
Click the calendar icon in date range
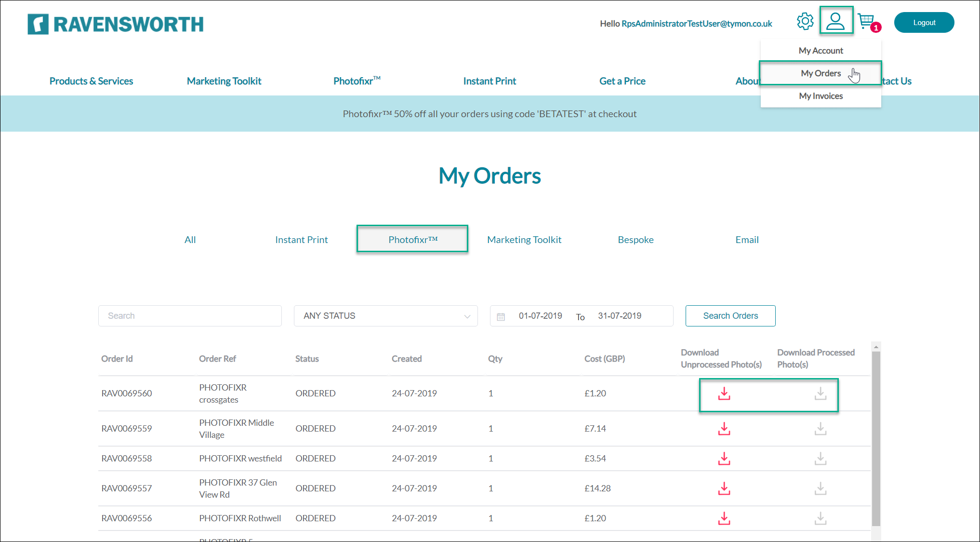point(501,317)
